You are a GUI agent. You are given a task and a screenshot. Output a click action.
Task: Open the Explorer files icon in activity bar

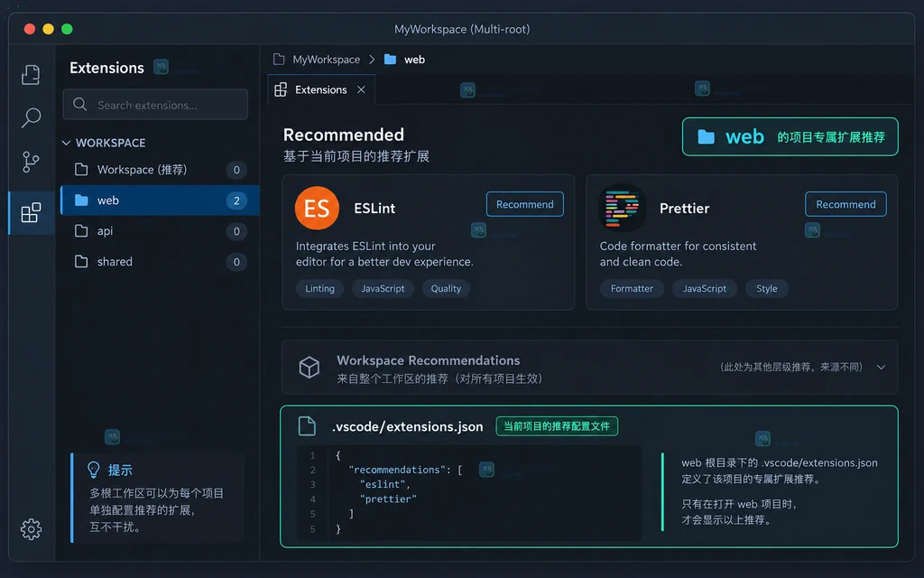(31, 75)
